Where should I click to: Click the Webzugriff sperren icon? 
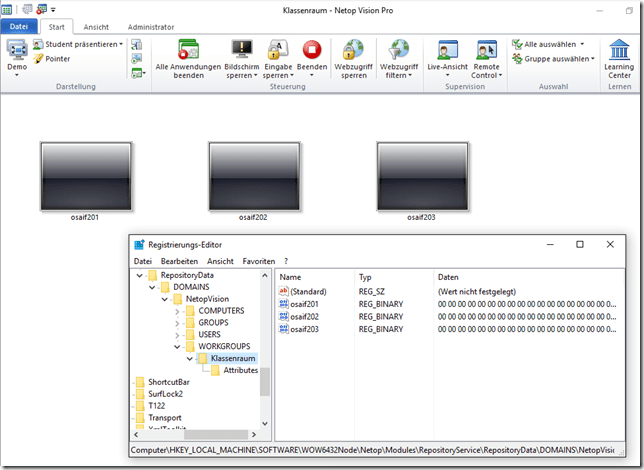351,49
